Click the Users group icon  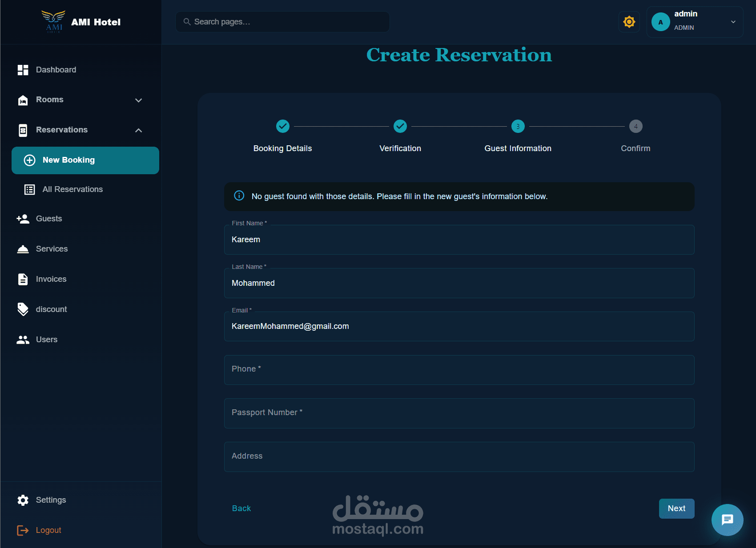pos(23,340)
